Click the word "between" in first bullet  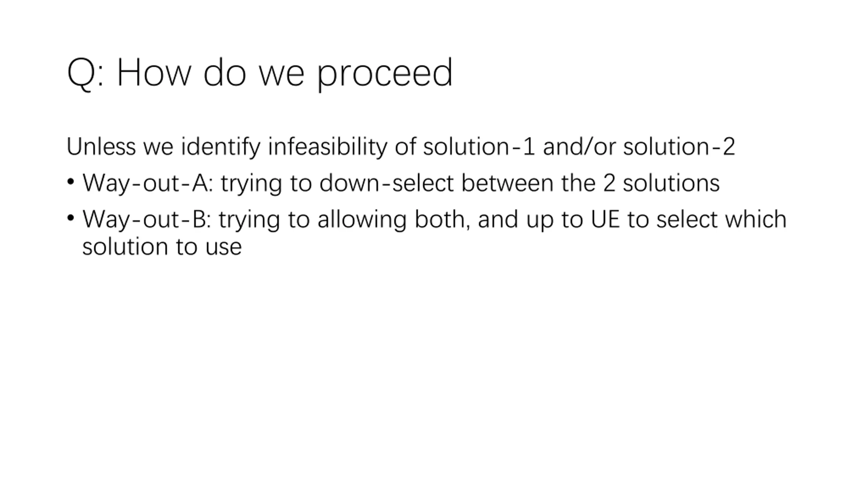tap(507, 183)
